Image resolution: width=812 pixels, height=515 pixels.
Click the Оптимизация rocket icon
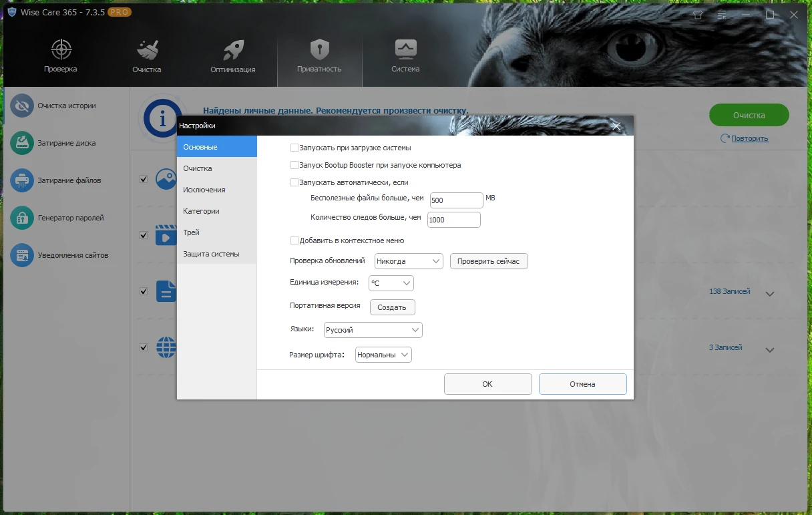tap(232, 49)
